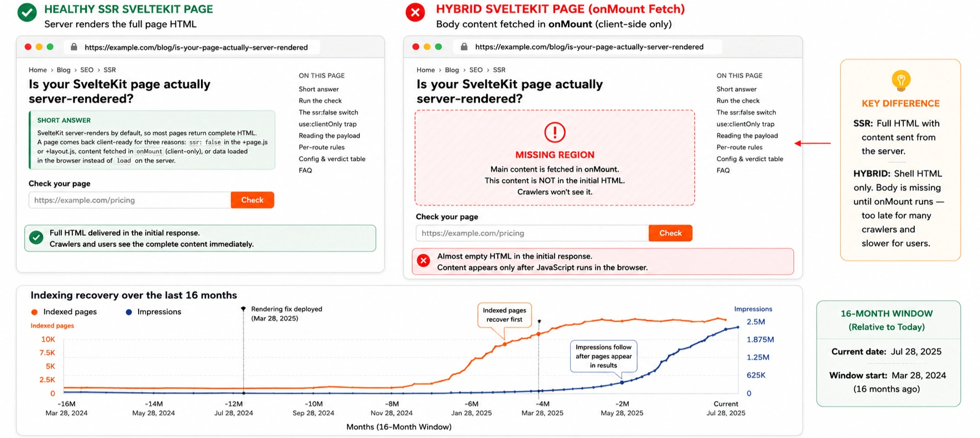Toggle the Impressions legend item

154,312
